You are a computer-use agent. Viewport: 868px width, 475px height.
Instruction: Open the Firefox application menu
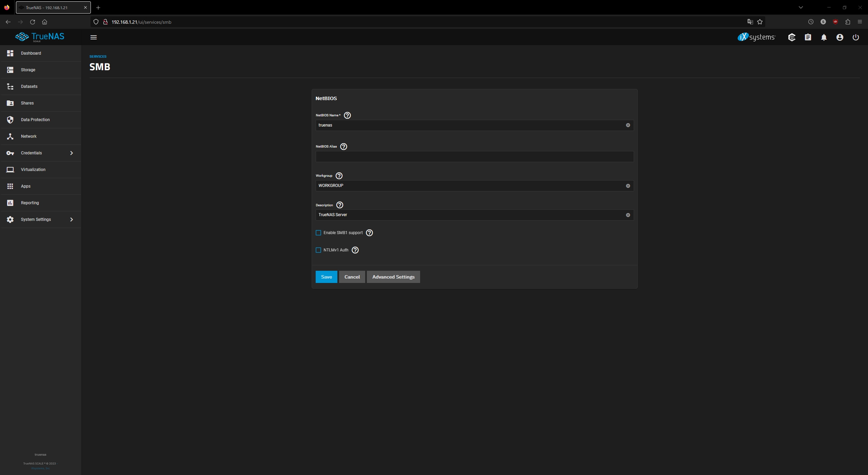(860, 22)
